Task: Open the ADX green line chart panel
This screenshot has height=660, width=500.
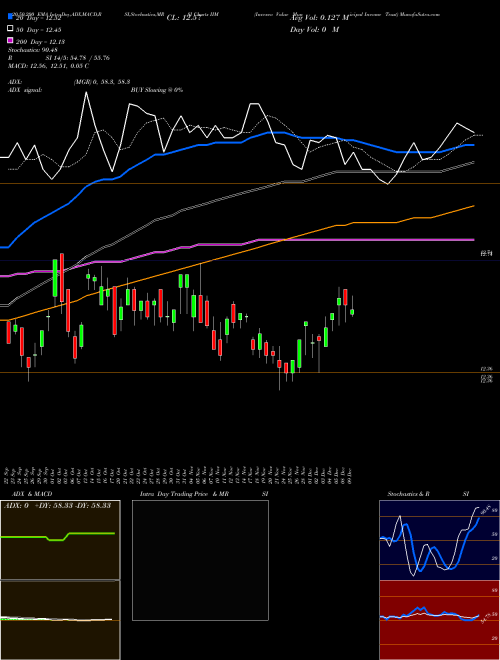Action: (x=60, y=540)
